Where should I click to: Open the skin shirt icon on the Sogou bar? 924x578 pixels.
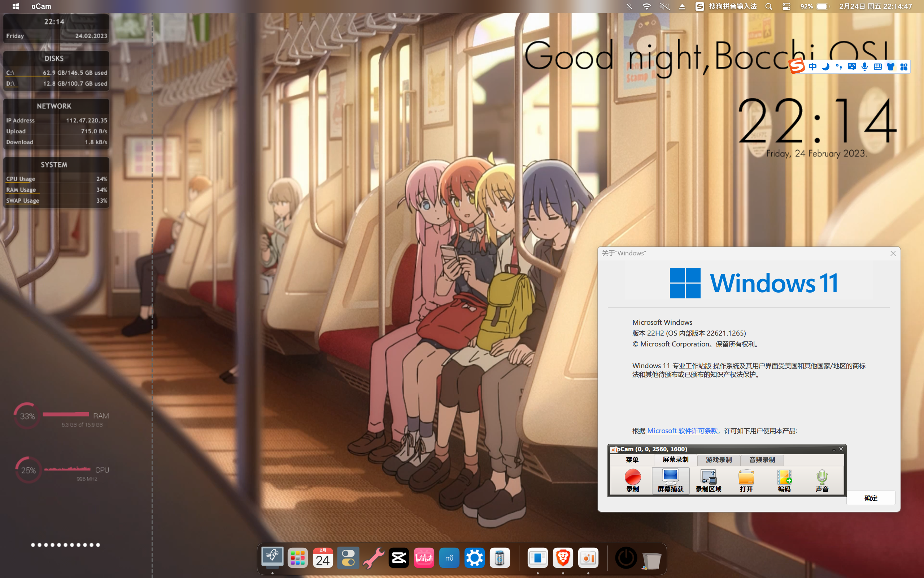[890, 67]
